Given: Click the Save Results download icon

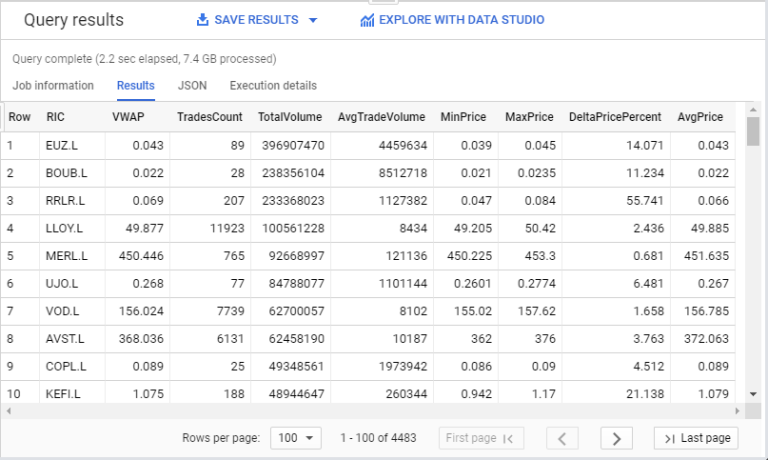Looking at the screenshot, I should point(203,20).
